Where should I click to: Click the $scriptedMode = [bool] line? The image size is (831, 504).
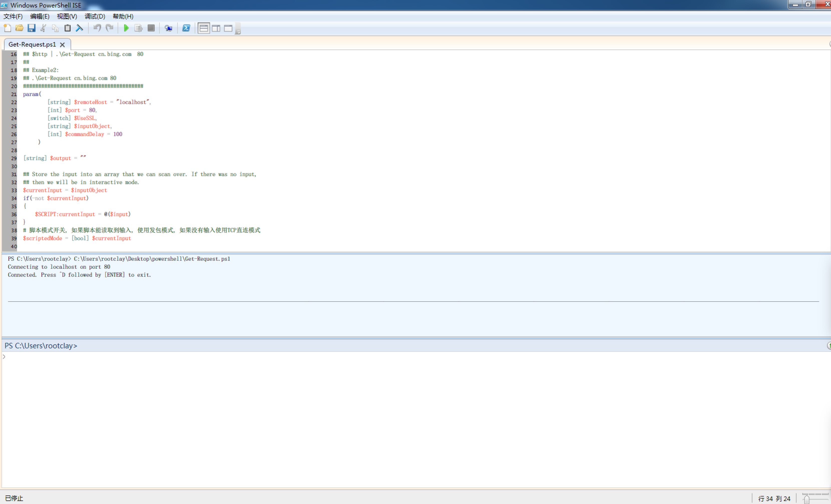click(x=77, y=238)
